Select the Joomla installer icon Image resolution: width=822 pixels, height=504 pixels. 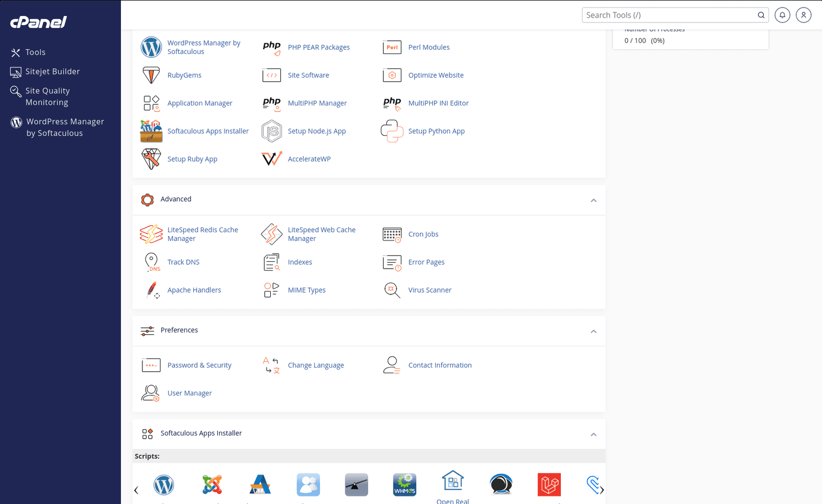[x=212, y=485]
